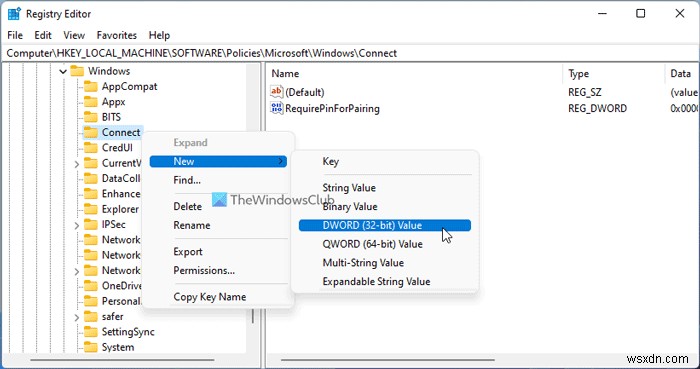The image size is (700, 369).
Task: Expand the CurrentV key node
Action: (77, 164)
